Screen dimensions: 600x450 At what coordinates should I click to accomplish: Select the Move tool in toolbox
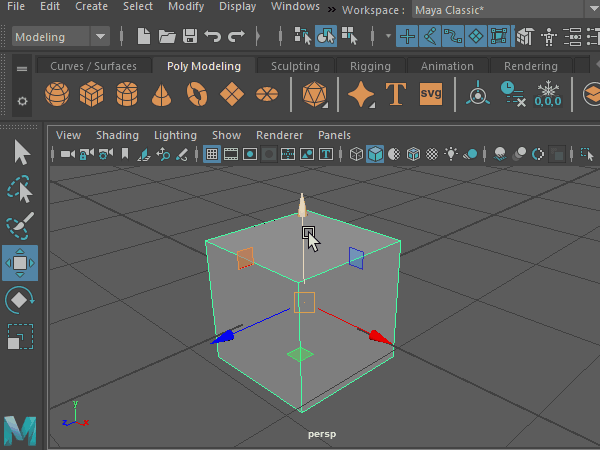[20, 263]
